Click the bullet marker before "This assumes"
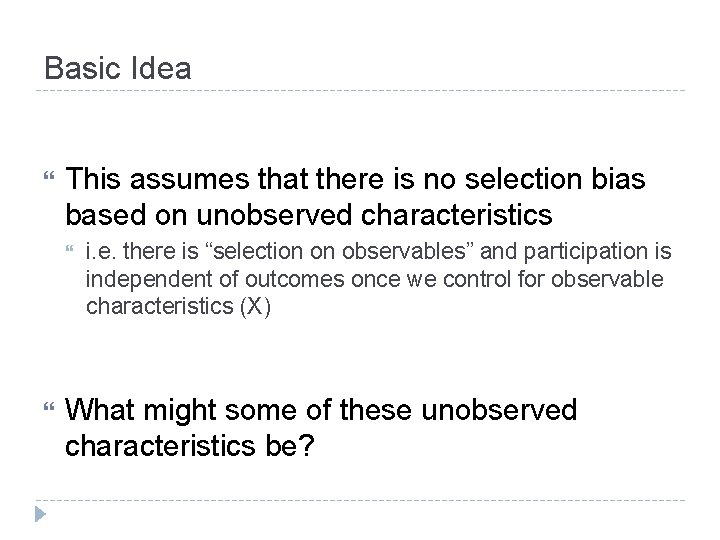This screenshot has width=720, height=540. (49, 175)
